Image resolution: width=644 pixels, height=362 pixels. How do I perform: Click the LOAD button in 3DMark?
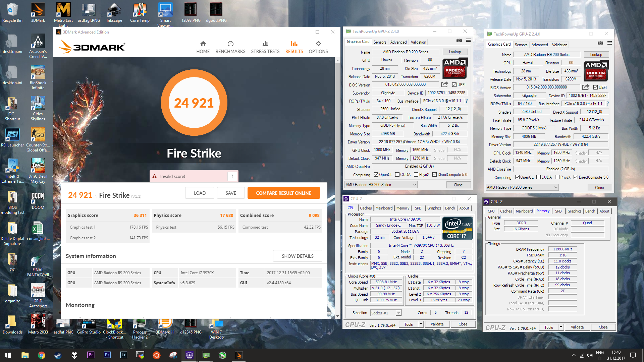tap(200, 193)
